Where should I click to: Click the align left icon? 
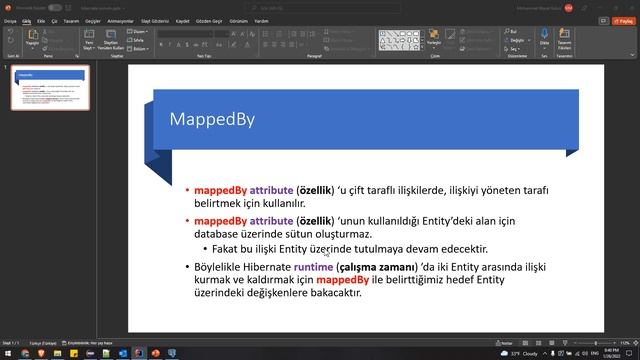click(265, 44)
